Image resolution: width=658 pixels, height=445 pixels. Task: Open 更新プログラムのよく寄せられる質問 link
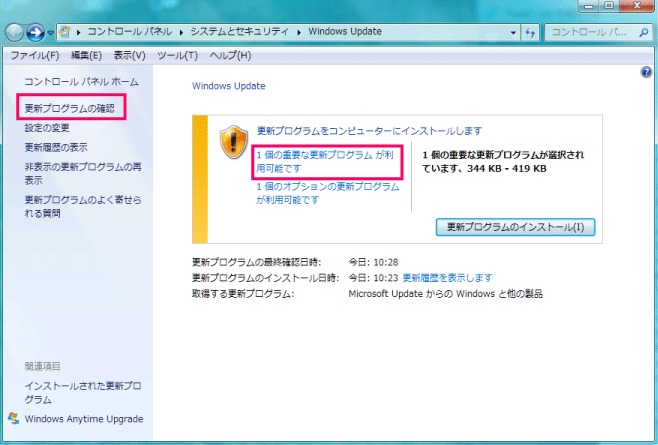tap(83, 207)
